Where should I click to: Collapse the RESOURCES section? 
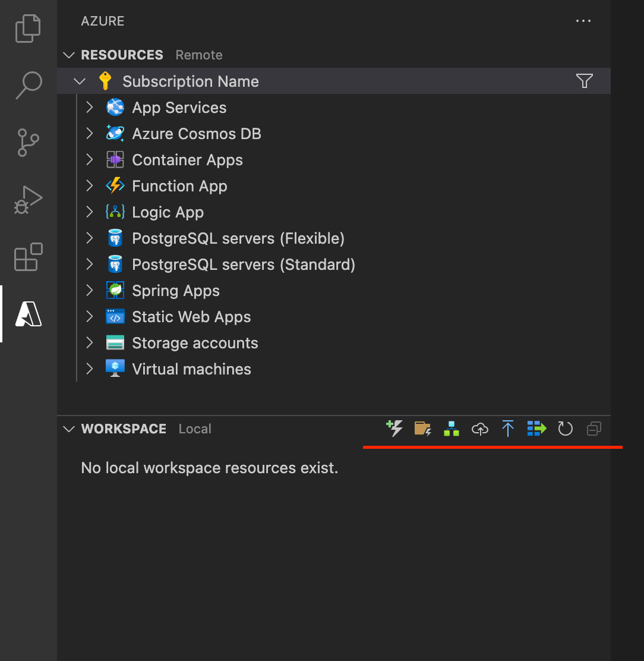pos(69,55)
